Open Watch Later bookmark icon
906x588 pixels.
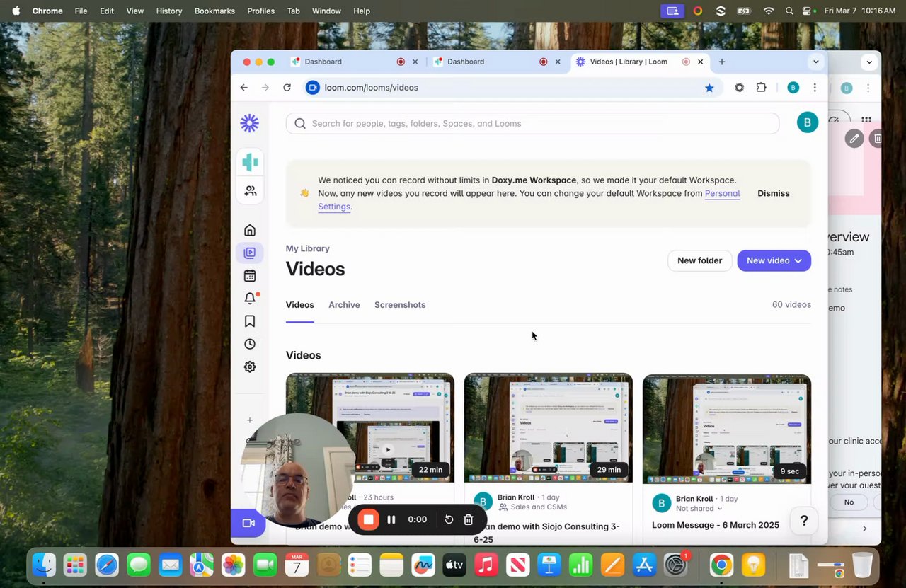point(250,321)
